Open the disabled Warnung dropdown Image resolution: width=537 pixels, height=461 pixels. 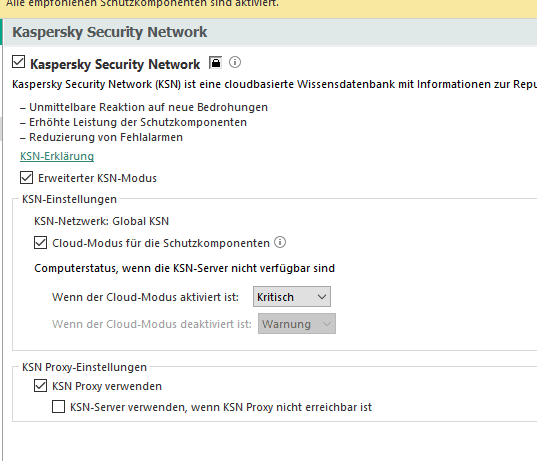(x=297, y=324)
